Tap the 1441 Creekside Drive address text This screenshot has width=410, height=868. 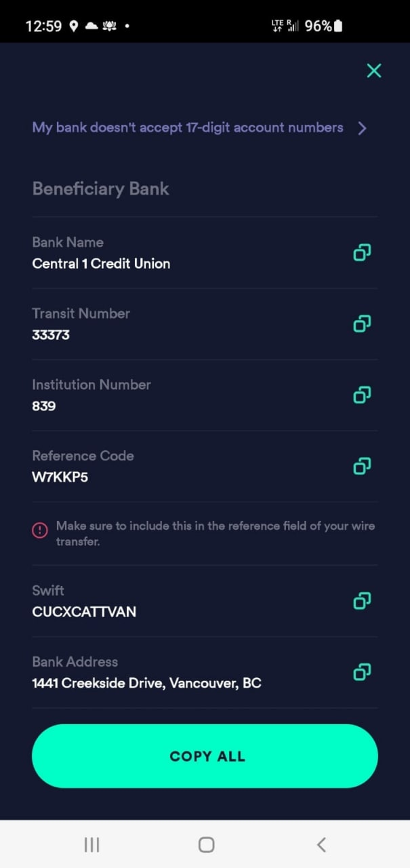tap(146, 683)
